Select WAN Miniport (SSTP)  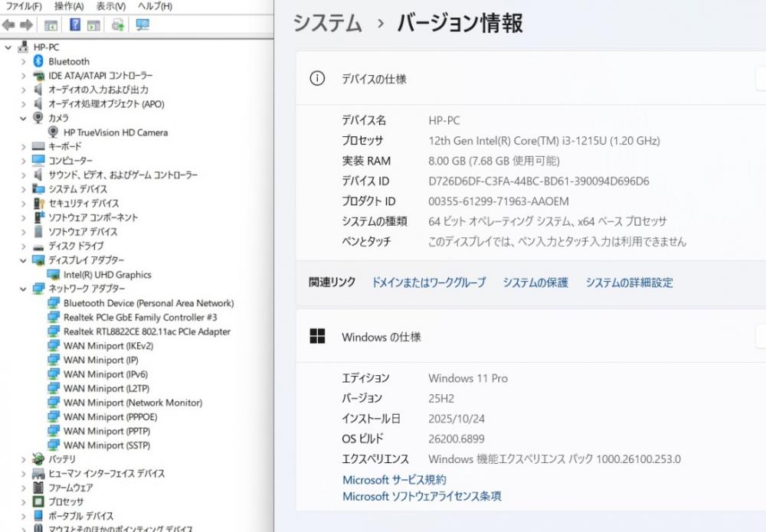point(107,446)
